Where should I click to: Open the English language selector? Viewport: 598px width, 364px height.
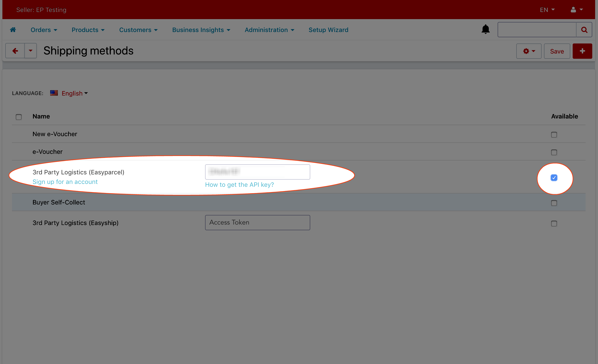click(74, 93)
